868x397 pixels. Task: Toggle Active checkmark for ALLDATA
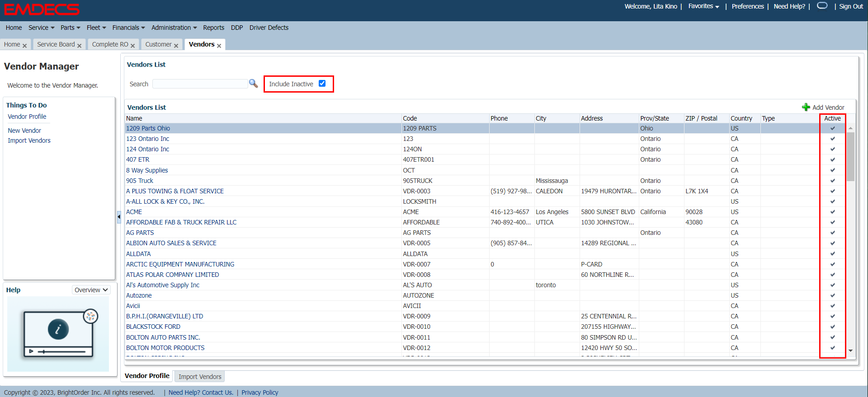coord(832,254)
